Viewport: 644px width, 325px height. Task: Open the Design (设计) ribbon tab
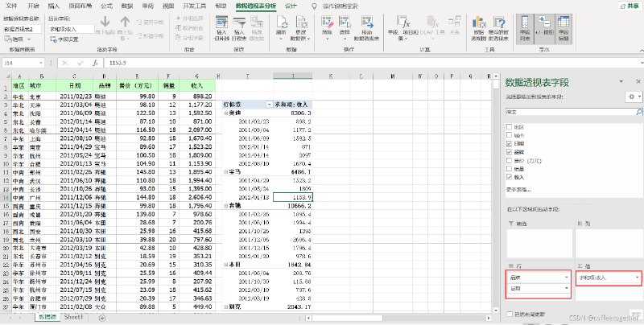(291, 6)
